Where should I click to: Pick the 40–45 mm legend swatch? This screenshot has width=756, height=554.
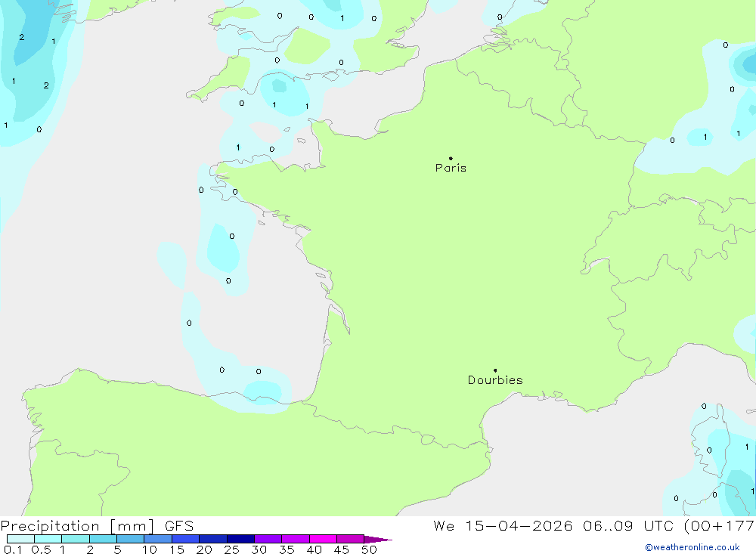point(323,539)
